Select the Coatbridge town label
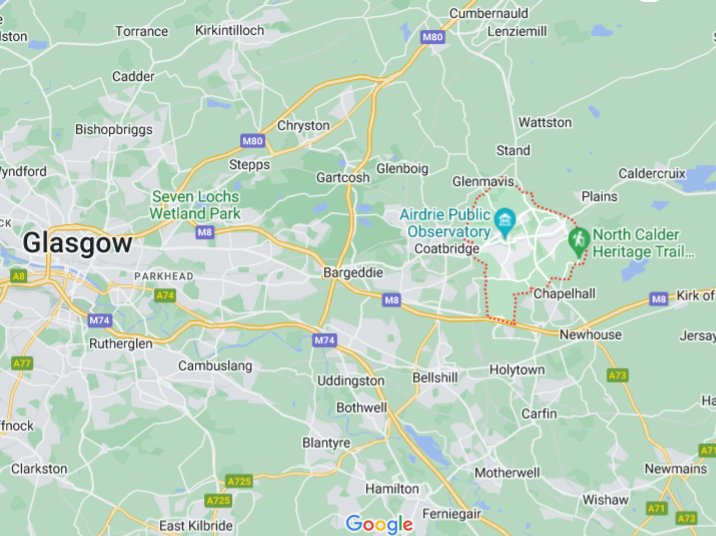Screen dimensions: 716x536 pyautogui.click(x=447, y=248)
